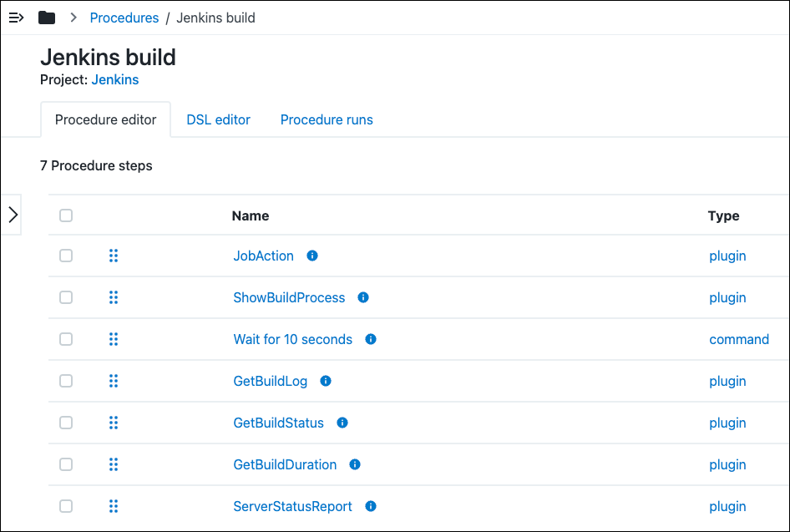Click the drag handle on GetBuildLog row

point(114,382)
